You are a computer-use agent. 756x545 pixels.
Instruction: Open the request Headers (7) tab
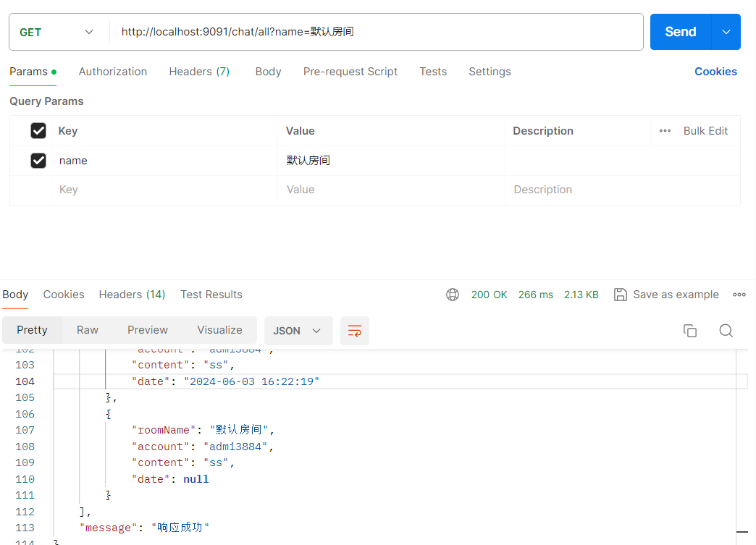(199, 72)
